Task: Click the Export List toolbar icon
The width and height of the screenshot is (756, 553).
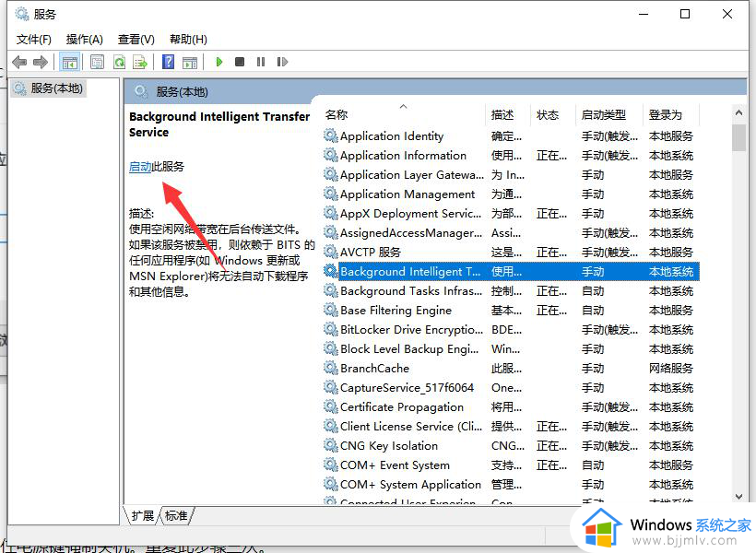Action: coord(140,62)
